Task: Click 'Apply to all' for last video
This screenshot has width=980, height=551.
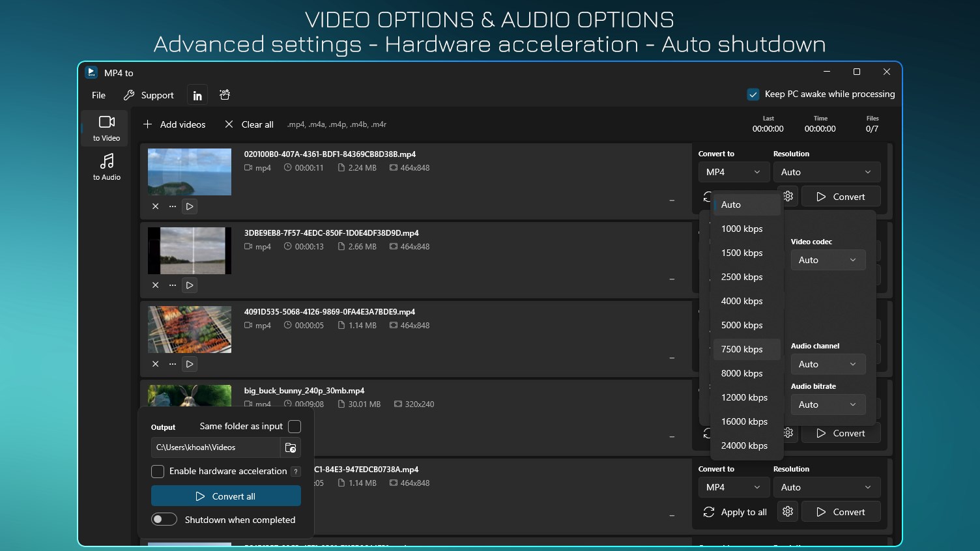Action: pos(735,512)
